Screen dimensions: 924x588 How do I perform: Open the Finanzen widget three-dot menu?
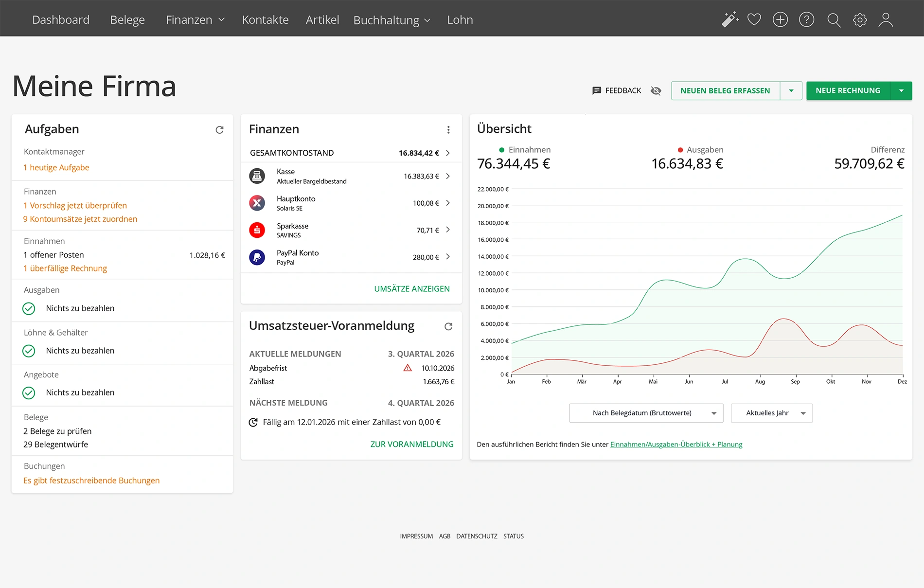click(448, 130)
